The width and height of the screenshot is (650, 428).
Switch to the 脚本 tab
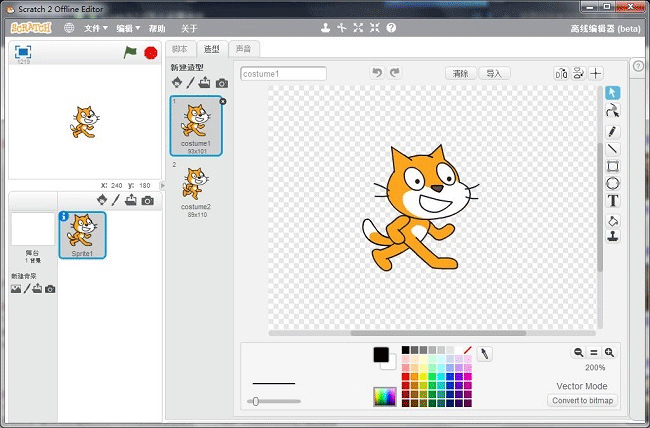180,48
